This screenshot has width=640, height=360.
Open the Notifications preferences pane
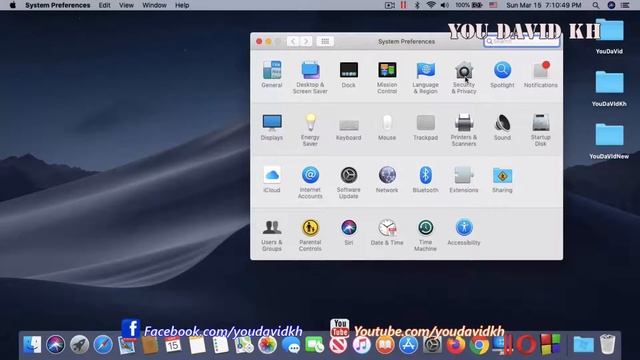coord(540,74)
